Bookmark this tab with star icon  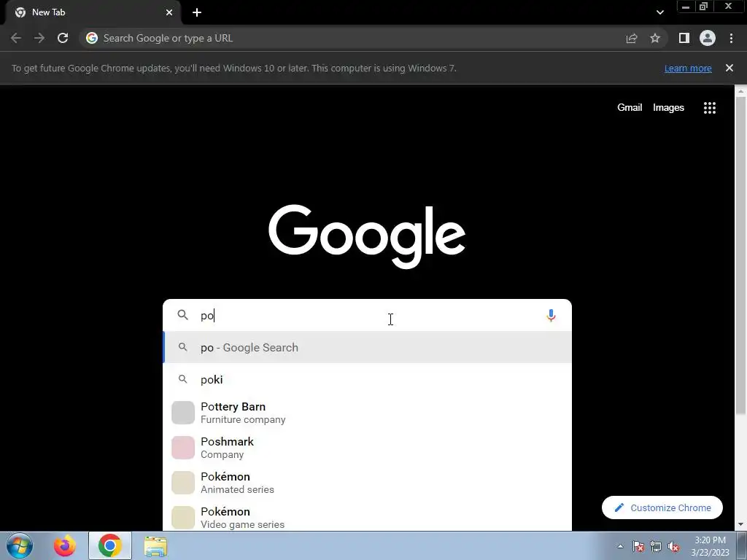point(655,38)
